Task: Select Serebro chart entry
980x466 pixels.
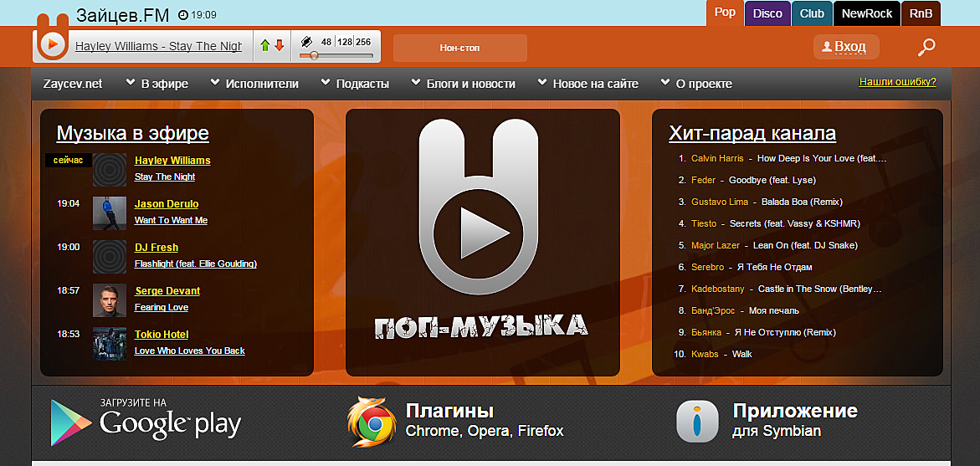Action: (x=752, y=268)
